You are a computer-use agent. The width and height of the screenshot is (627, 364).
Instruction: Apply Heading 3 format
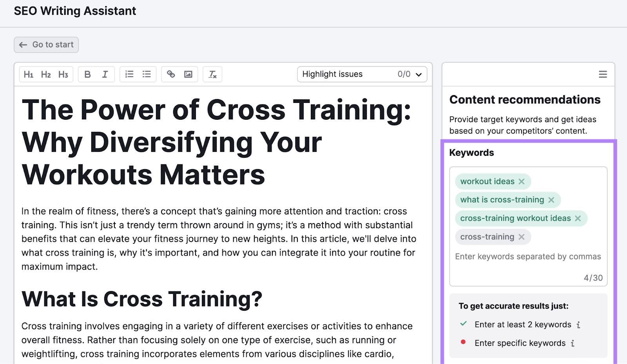[x=63, y=74]
